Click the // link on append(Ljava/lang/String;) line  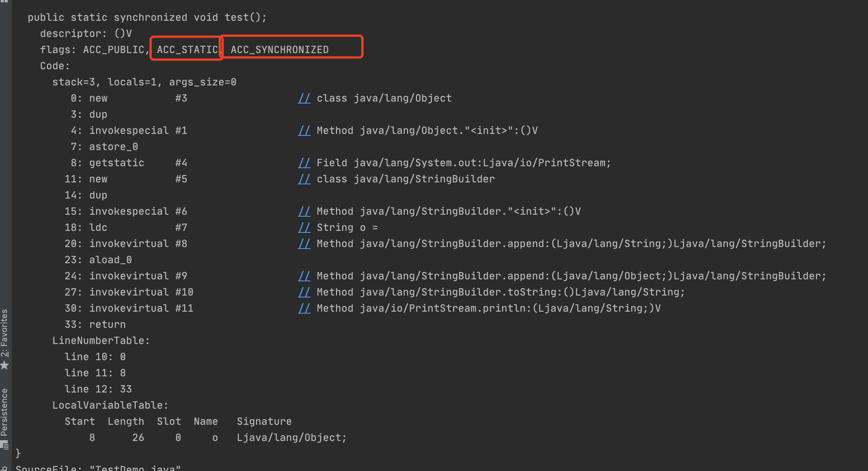tap(304, 244)
